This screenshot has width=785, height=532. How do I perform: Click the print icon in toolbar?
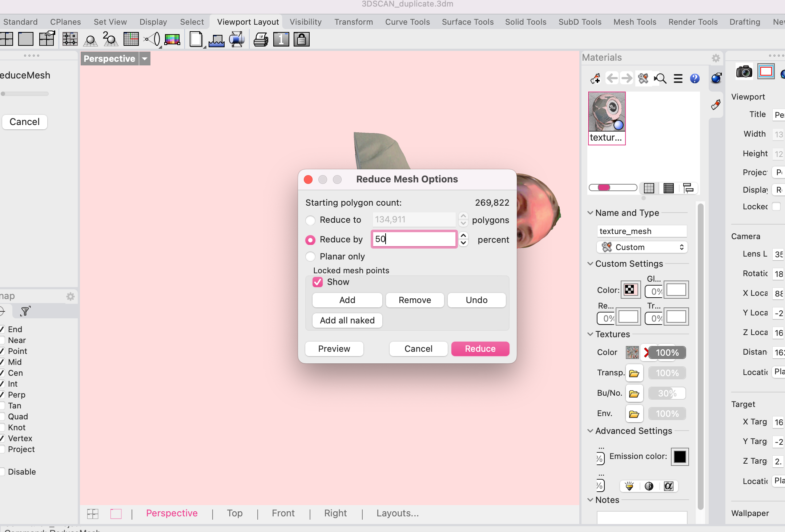click(x=261, y=39)
